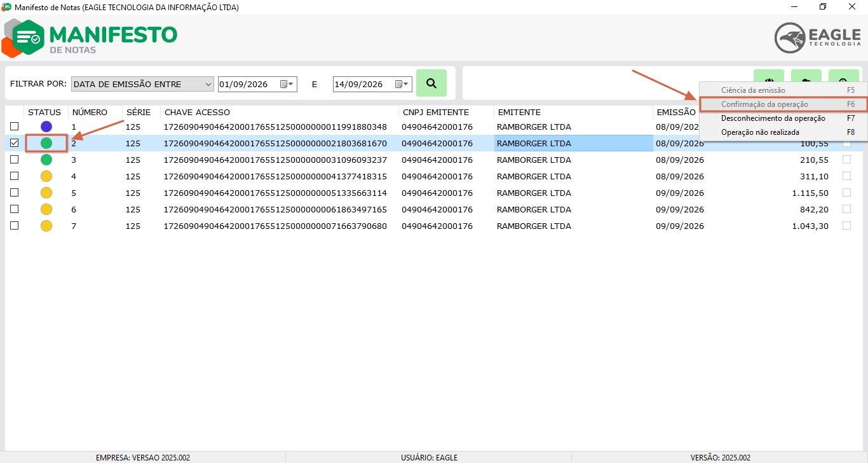868x463 pixels.
Task: Toggle right-side checkbox on the 842,20 row
Action: pos(846,209)
